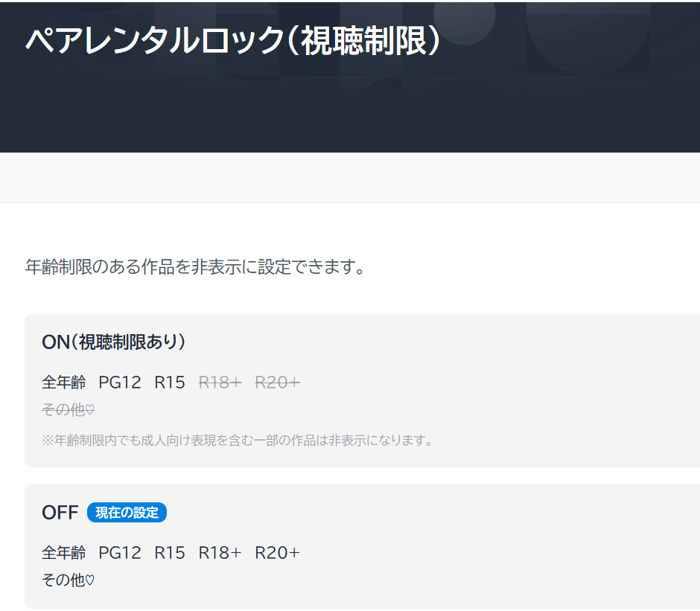Click the 年齢制限のある作品を非表示 description text
The image size is (700, 611).
tap(196, 267)
